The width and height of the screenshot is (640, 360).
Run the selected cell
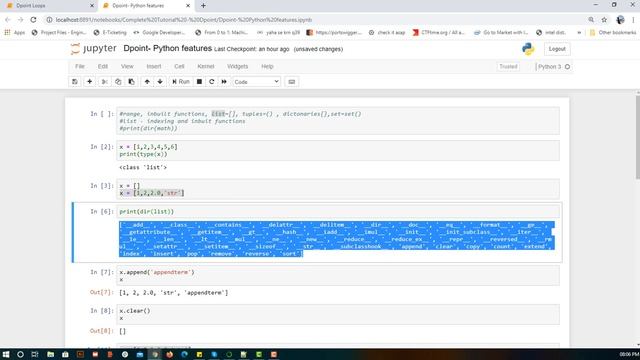pyautogui.click(x=181, y=82)
